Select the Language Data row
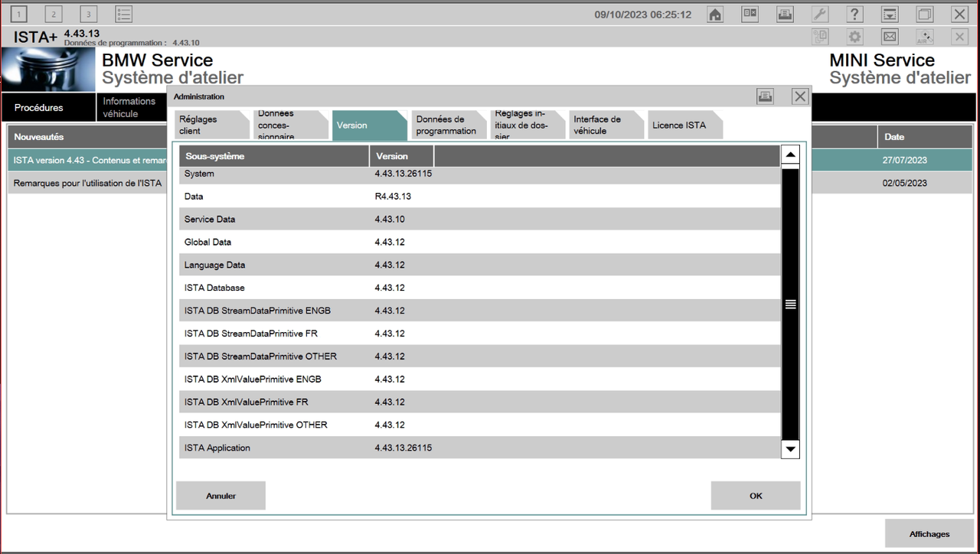 pos(480,265)
